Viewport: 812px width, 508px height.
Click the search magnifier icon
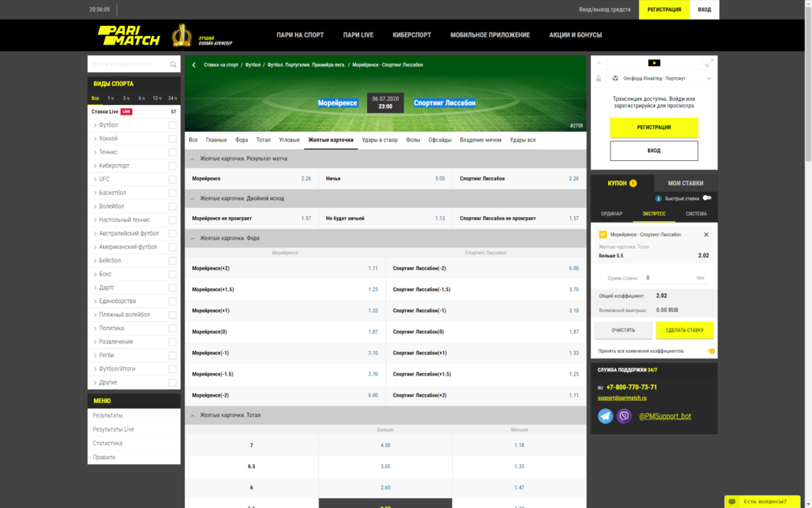(x=173, y=64)
